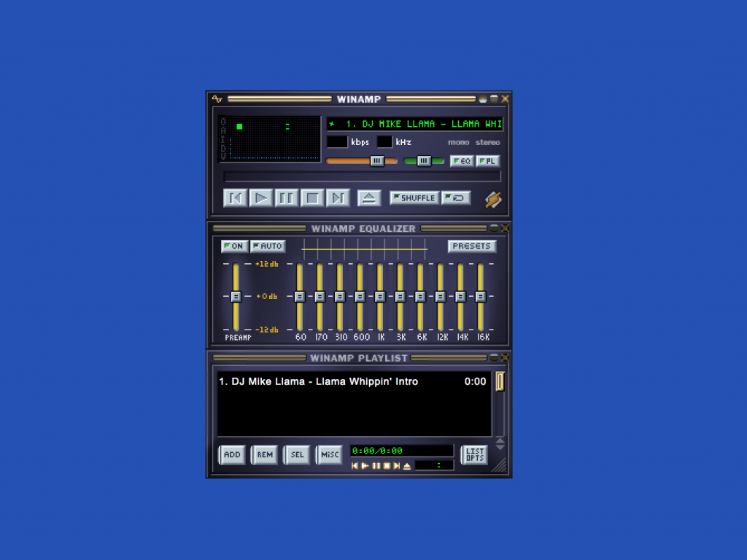
Task: Click mini Stop button in playlist window
Action: click(387, 466)
